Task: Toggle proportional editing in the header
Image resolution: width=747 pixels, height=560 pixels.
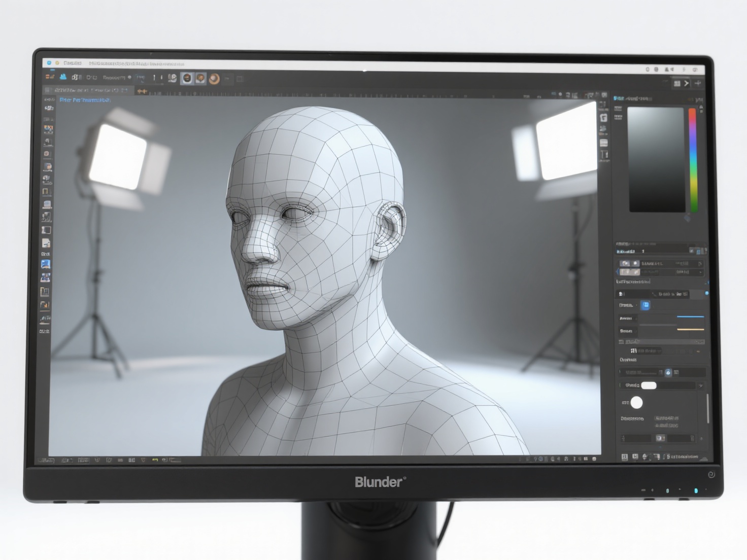Action: point(130,78)
